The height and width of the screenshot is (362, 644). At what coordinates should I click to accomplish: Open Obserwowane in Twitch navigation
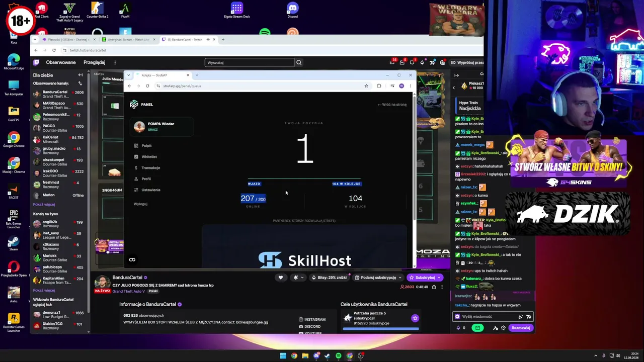pyautogui.click(x=61, y=62)
